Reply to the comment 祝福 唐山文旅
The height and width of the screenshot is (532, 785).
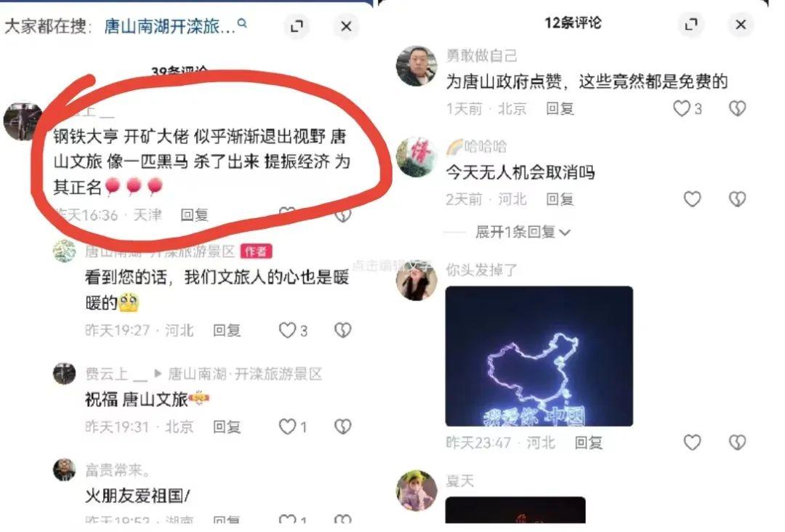click(x=227, y=427)
